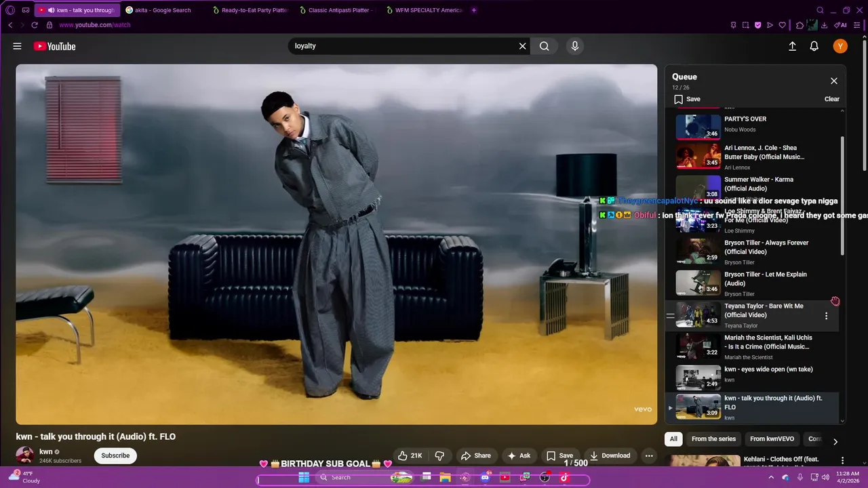Screen dimensions: 868x488
Task: Open kwn channel avatar
Action: (25, 455)
